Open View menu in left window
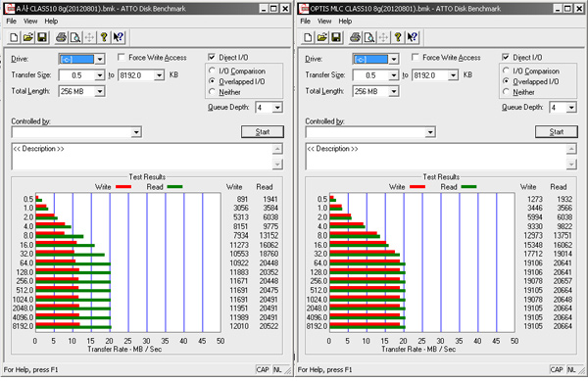Screen dimensions: 588x381 click(30, 21)
